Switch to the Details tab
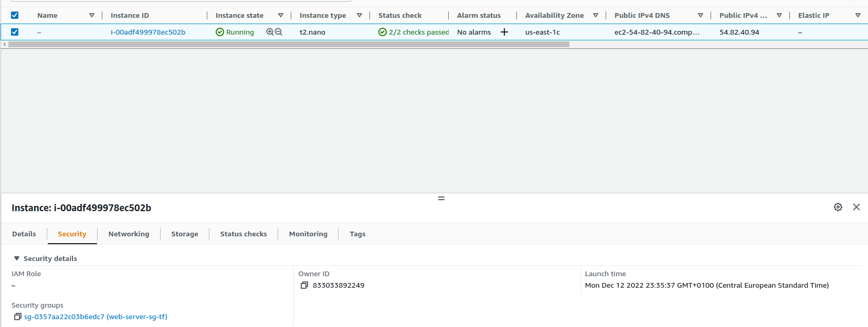The width and height of the screenshot is (868, 327). click(x=24, y=234)
